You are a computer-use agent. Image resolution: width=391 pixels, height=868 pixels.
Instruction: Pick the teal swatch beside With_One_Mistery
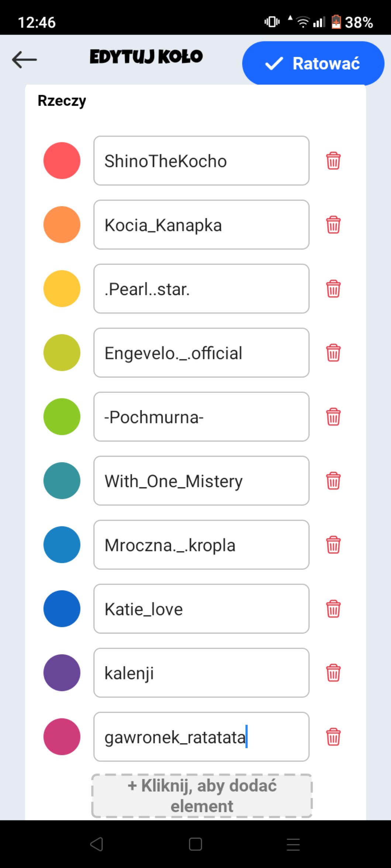pos(62,481)
